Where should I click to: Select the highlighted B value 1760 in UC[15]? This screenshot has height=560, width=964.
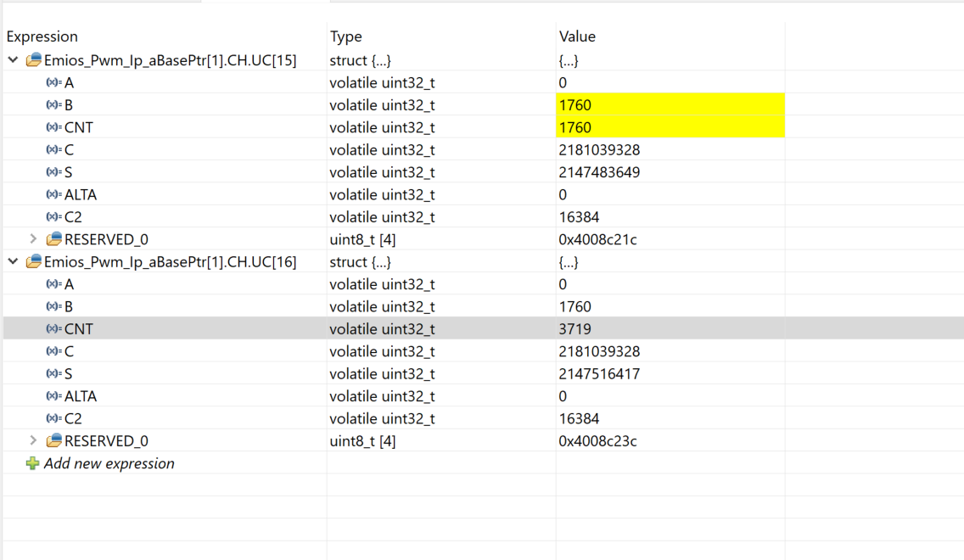click(x=575, y=105)
